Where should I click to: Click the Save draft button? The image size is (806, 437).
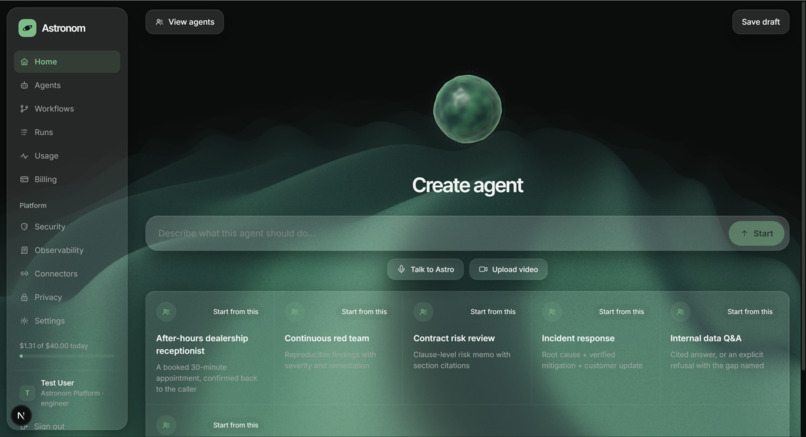pos(760,22)
